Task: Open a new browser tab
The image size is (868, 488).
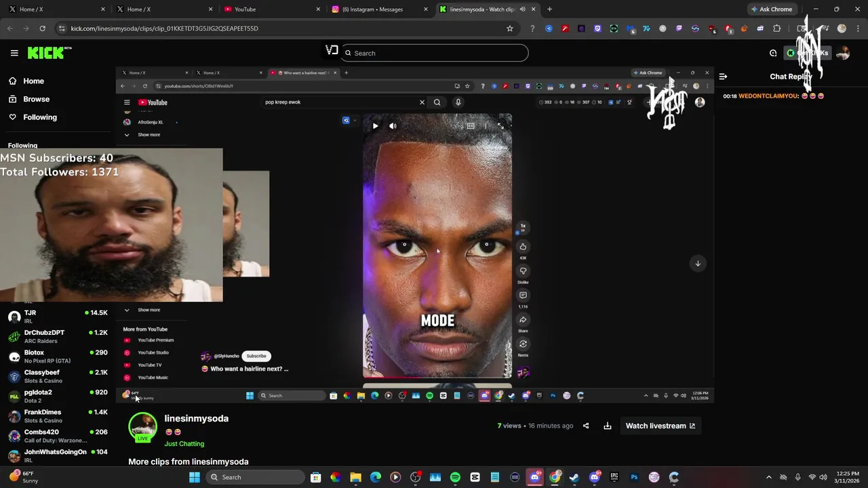Action: pyautogui.click(x=549, y=9)
